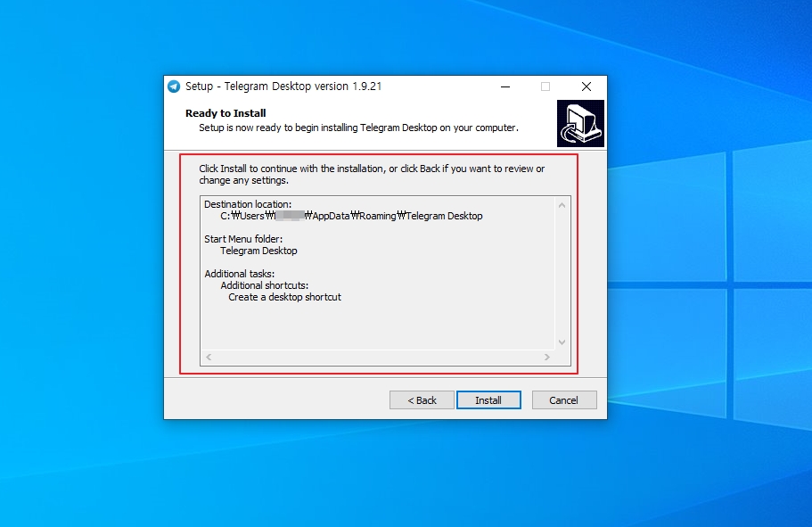Click 'Create a desktop shortcut' text
This screenshot has width=812, height=527.
[284, 298]
